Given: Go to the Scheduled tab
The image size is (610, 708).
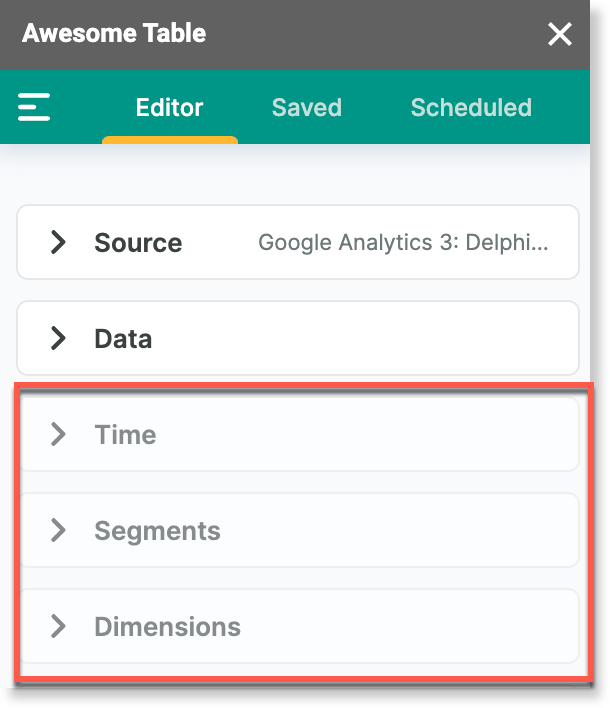Looking at the screenshot, I should [x=471, y=108].
